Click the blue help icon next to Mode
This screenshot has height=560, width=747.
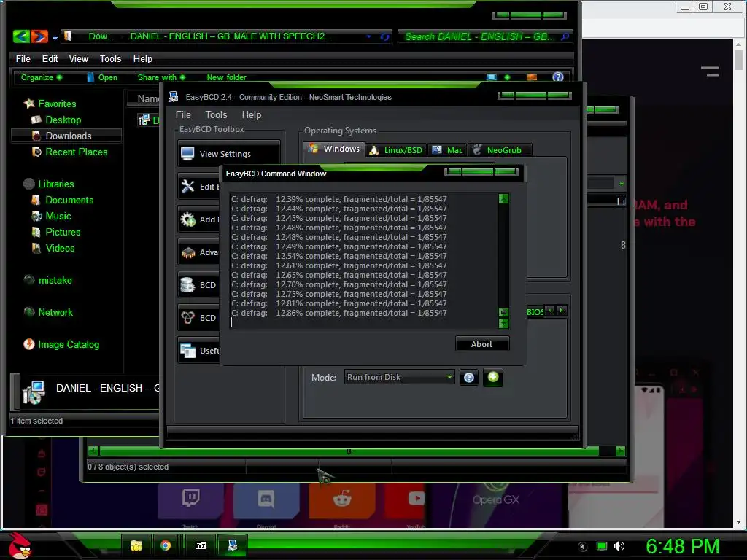coord(469,378)
